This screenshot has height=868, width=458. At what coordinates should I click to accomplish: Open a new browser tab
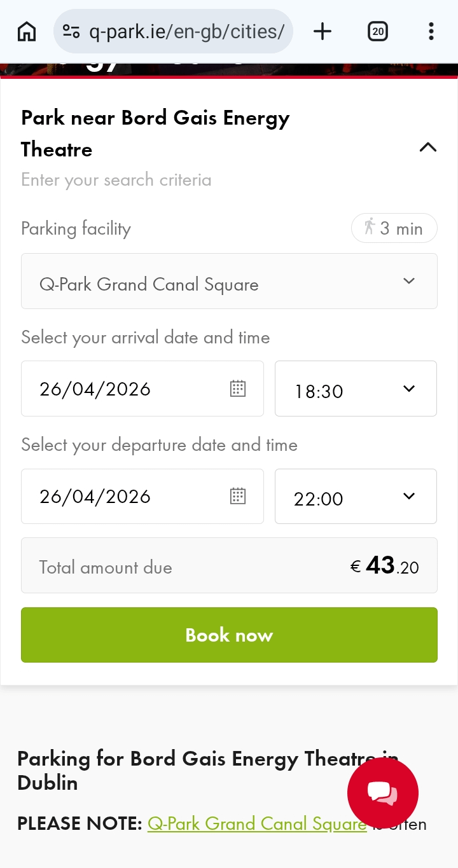click(323, 31)
